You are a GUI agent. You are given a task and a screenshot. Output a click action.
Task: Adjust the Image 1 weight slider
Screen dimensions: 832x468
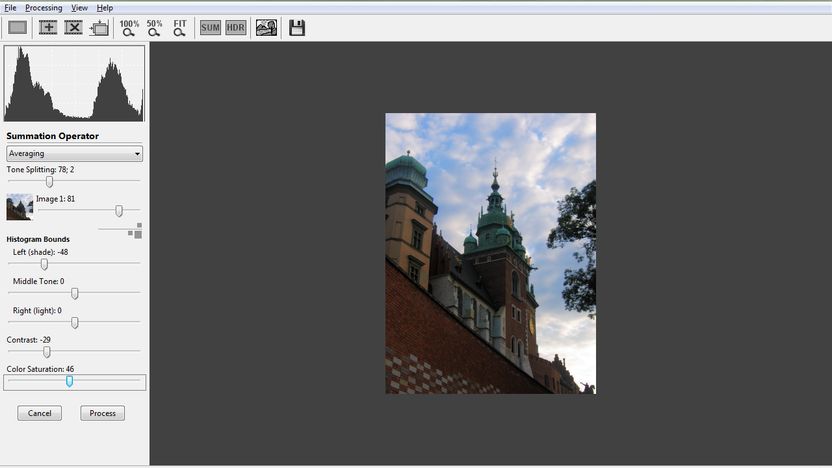click(119, 211)
